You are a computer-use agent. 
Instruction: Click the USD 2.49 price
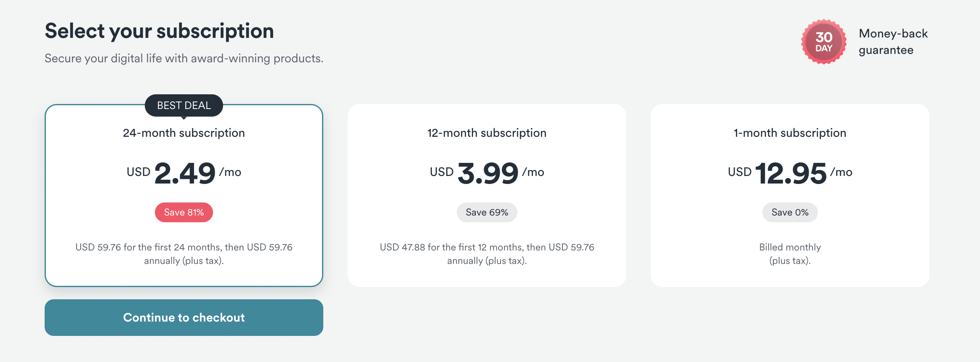pos(184,171)
